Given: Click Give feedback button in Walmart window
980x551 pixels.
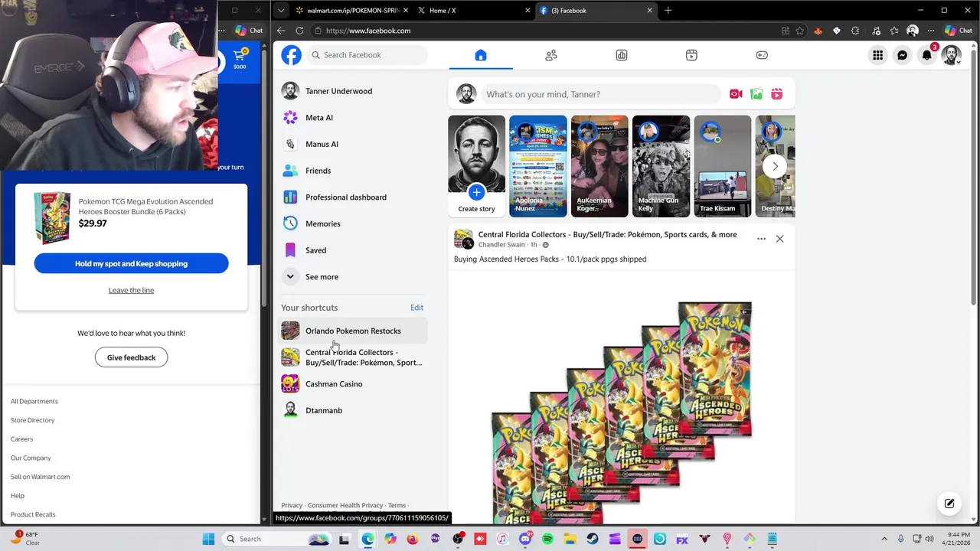Looking at the screenshot, I should 131,357.
